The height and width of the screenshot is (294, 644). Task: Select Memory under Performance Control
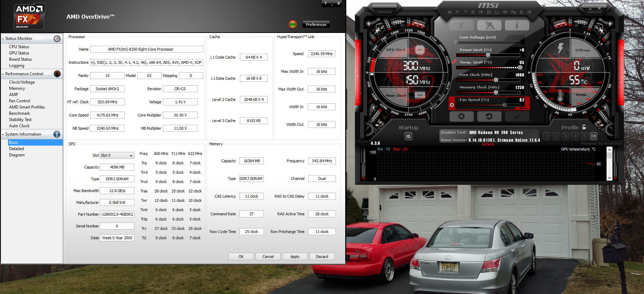click(17, 88)
